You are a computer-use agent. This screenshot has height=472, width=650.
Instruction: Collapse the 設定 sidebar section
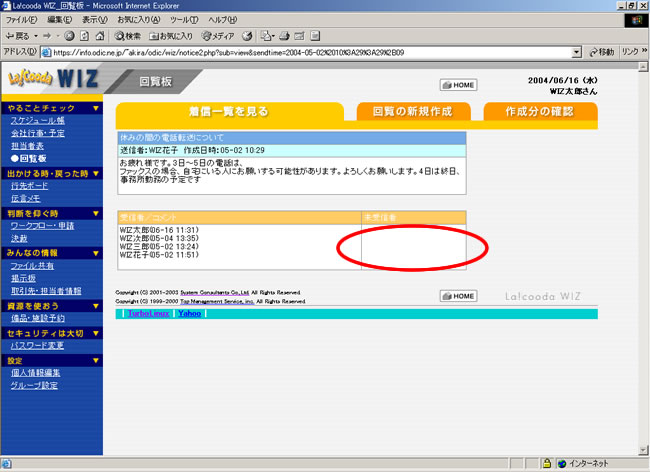click(95, 360)
